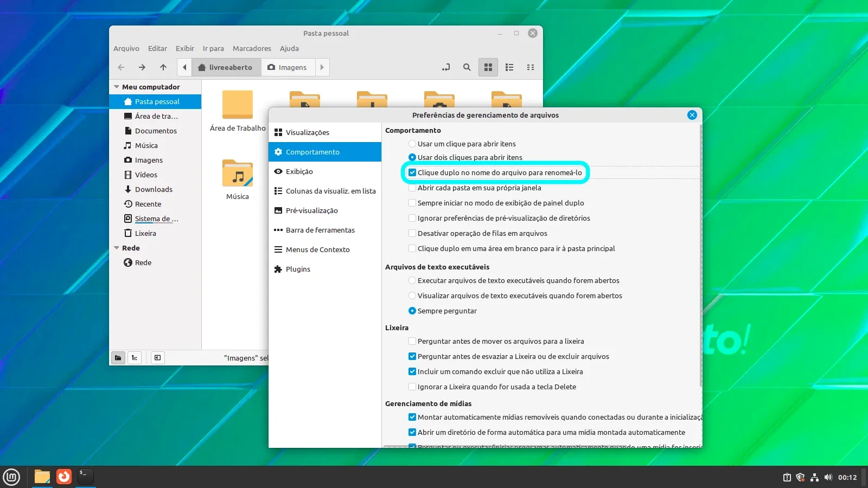Hide the sidebar using the status bar button
Image resolution: width=868 pixels, height=488 pixels.
(157, 358)
